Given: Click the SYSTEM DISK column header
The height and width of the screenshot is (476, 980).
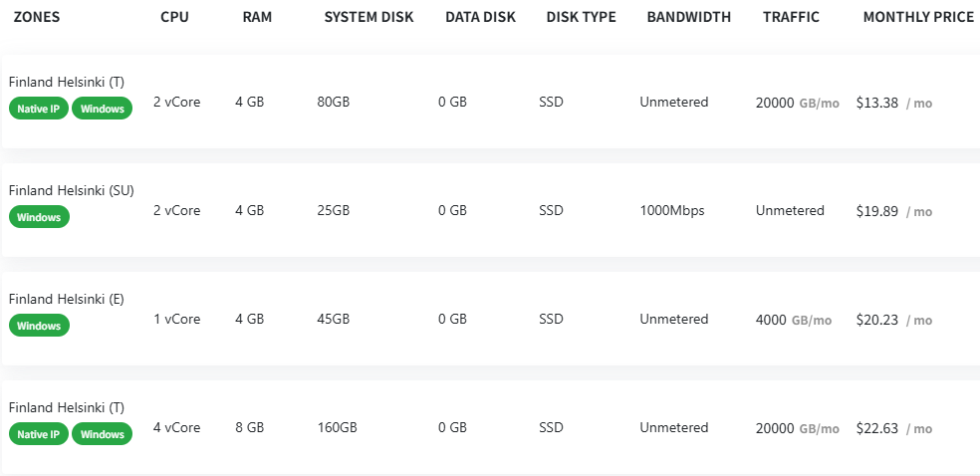Looking at the screenshot, I should [x=368, y=17].
